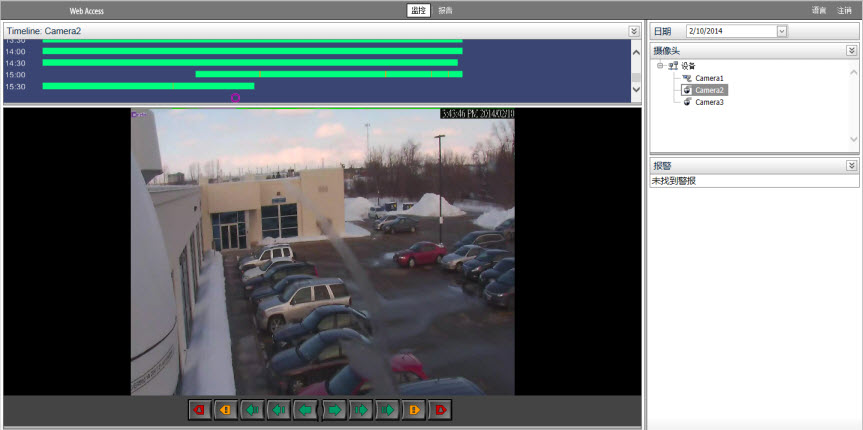Play backward with plain green left arrow
This screenshot has height=430, width=863.
pyautogui.click(x=306, y=410)
